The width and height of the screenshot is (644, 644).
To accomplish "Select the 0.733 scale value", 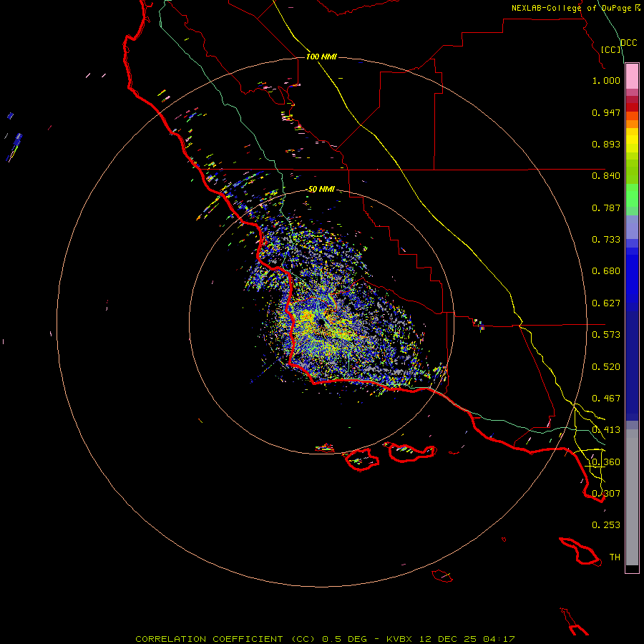I will (x=606, y=240).
